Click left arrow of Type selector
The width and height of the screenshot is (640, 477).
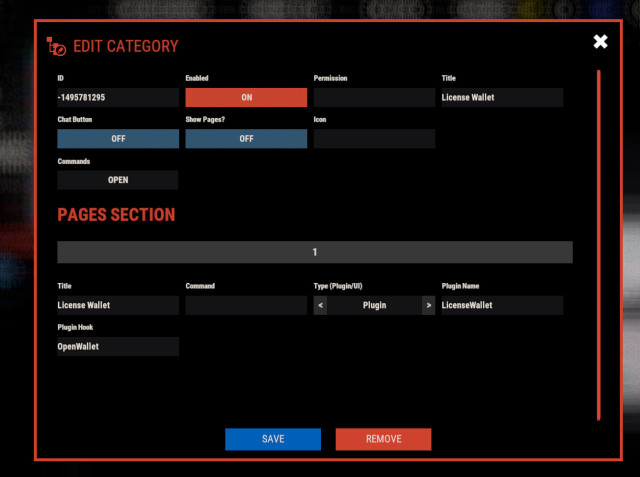321,305
